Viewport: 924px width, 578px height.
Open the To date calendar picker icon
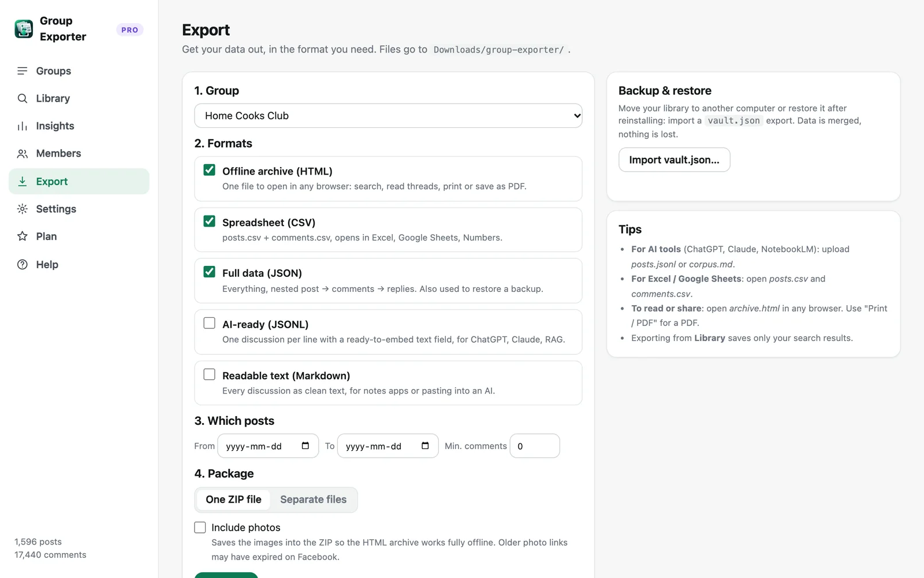pyautogui.click(x=425, y=446)
